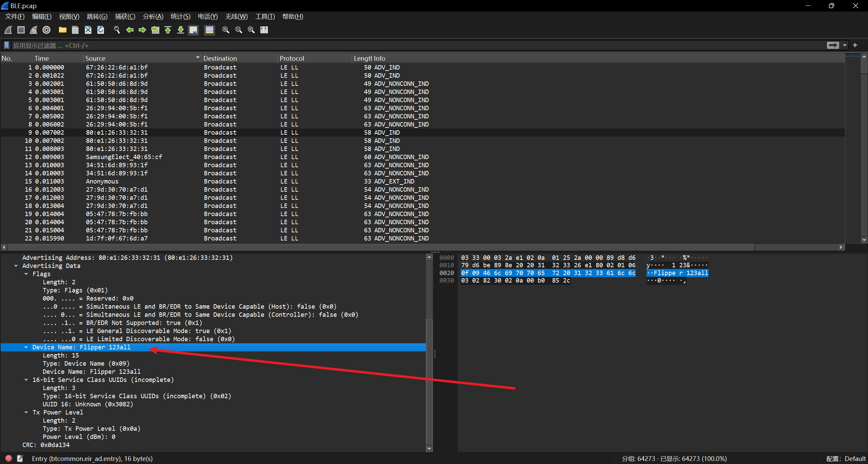Viewport: 868px width, 464px height.
Task: Open the display filter history dropdown arrow
Action: [845, 45]
